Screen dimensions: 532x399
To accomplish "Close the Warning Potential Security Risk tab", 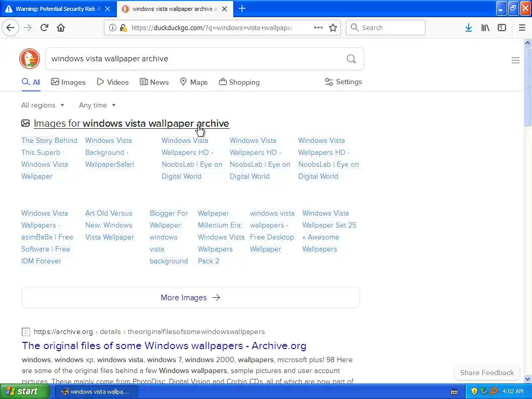I will (x=108, y=9).
